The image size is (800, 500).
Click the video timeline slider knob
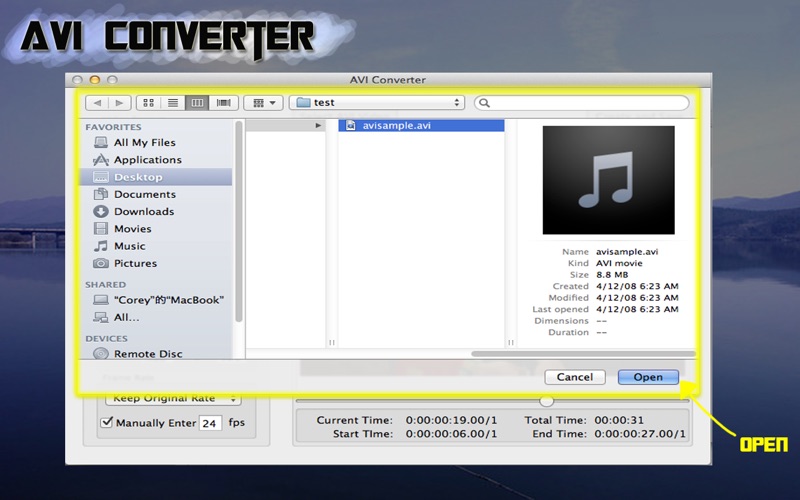[546, 401]
